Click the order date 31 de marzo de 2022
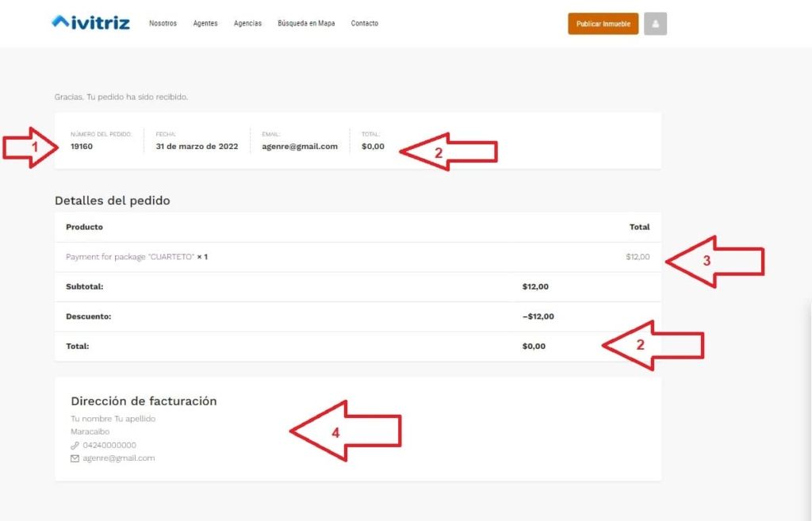This screenshot has height=521, width=812. click(197, 147)
